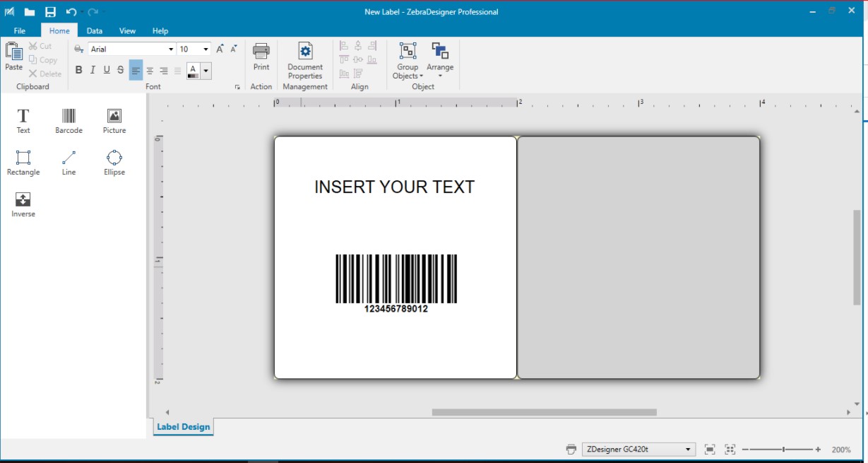Select the Line tool
Screen dimensions: 868x463
pyautogui.click(x=68, y=161)
